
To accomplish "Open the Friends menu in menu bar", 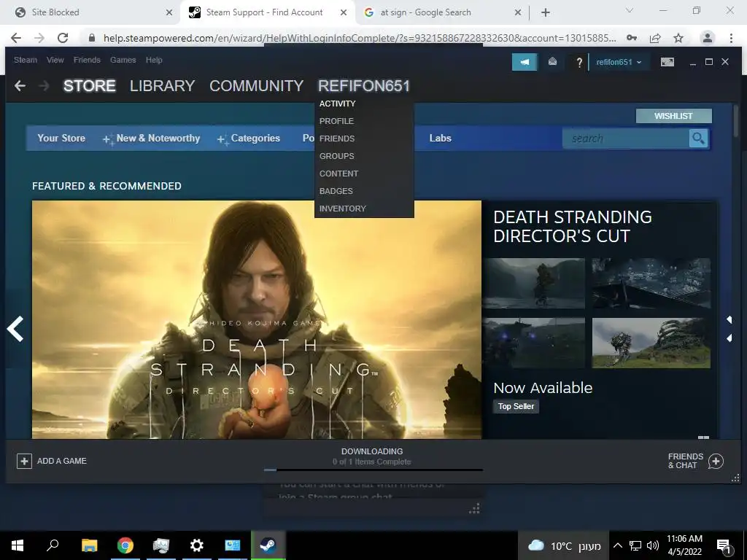I will coord(87,60).
